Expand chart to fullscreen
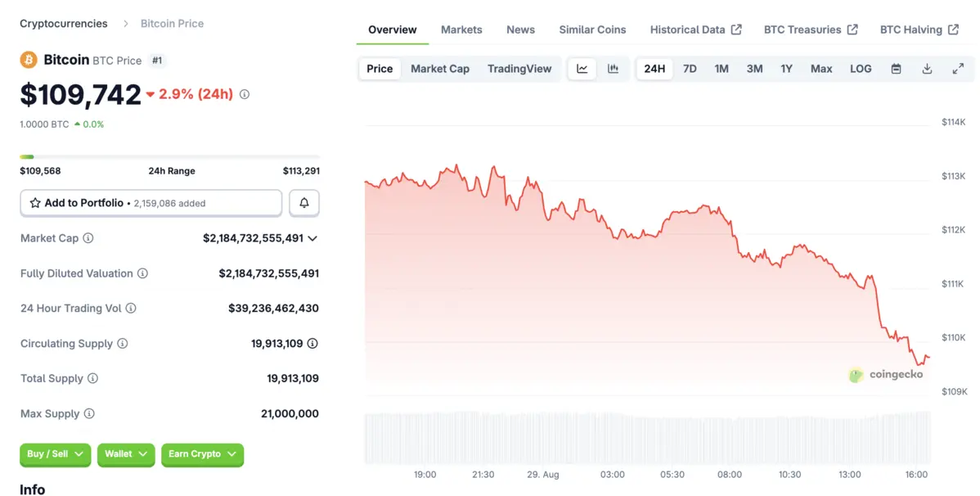Image resolution: width=980 pixels, height=496 pixels. tap(958, 69)
